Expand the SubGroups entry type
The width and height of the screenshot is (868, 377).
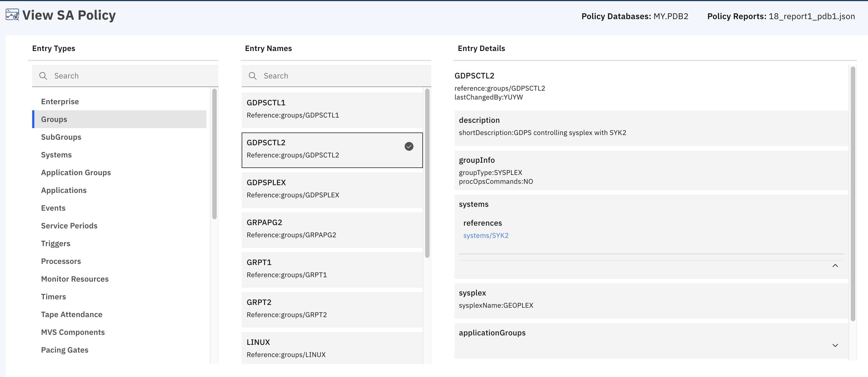tap(61, 137)
